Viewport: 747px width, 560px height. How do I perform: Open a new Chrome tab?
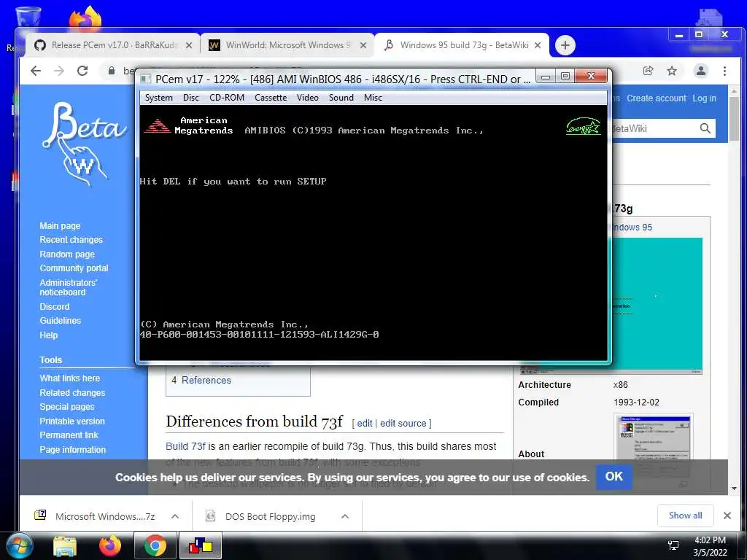(565, 45)
